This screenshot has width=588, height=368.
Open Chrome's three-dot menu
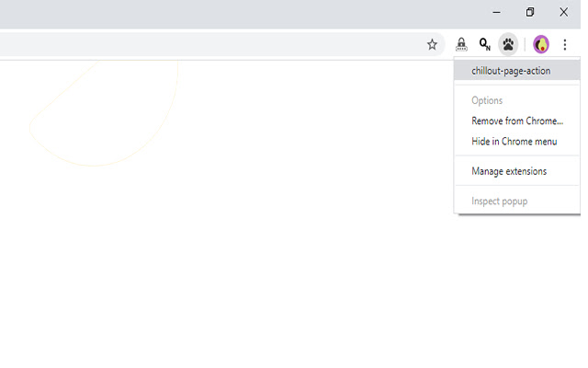click(565, 44)
